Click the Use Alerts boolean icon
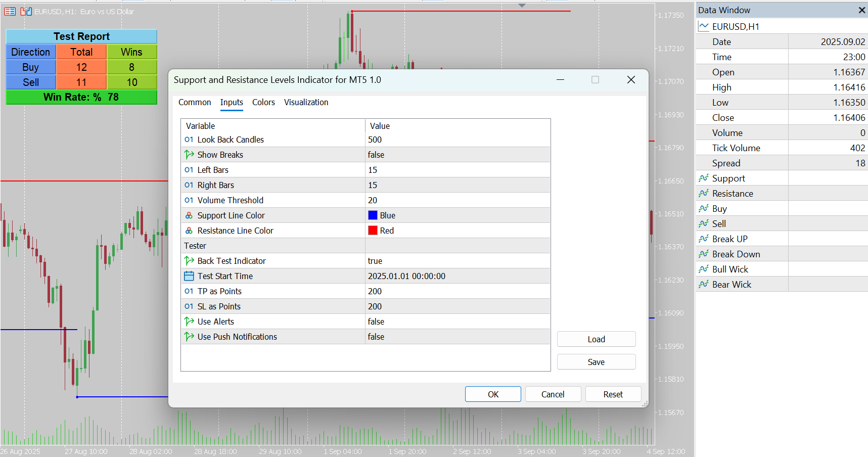This screenshot has width=868, height=457. (189, 322)
